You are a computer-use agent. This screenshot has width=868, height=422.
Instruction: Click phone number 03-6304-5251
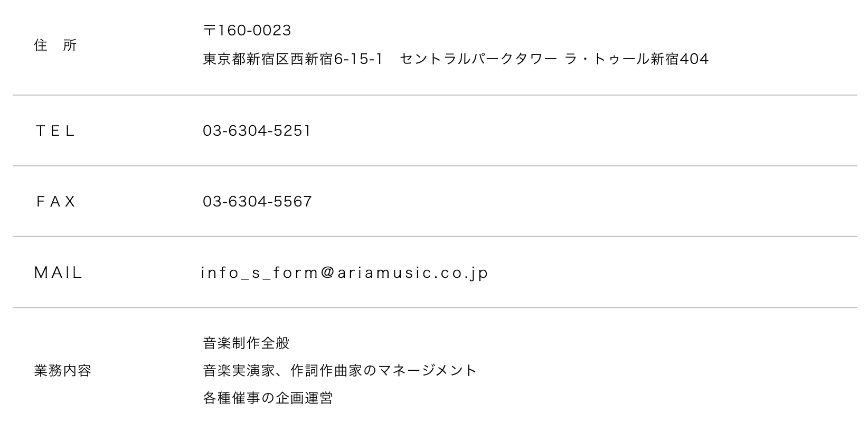coord(257,130)
